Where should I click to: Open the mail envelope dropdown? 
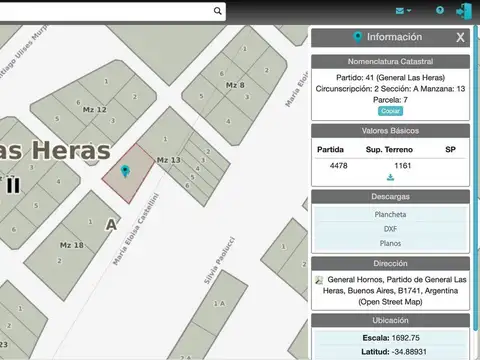(403, 11)
